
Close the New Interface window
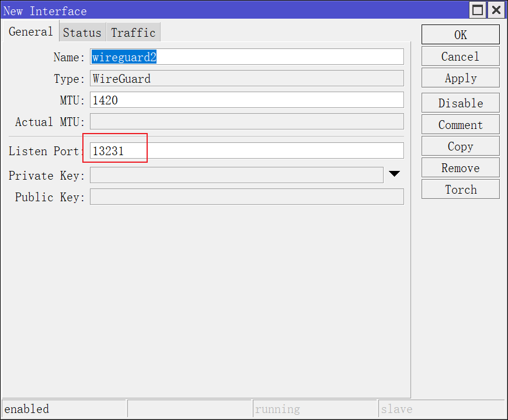tap(496, 10)
